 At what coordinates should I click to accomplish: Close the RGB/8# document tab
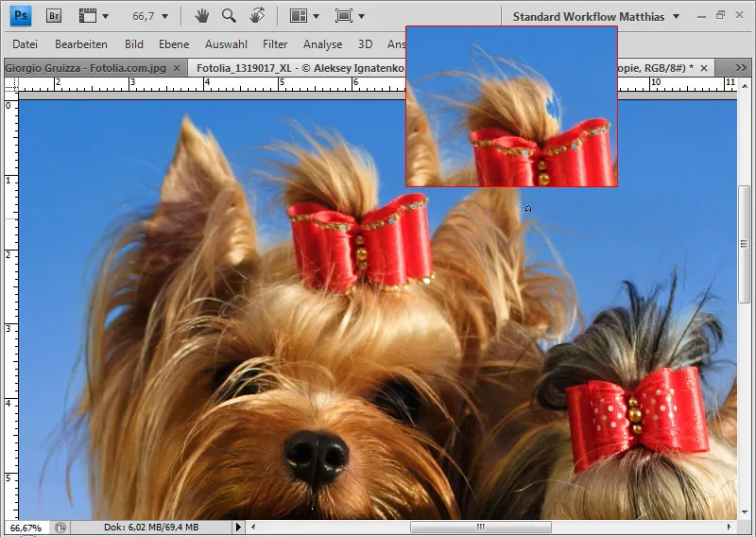[x=704, y=68]
